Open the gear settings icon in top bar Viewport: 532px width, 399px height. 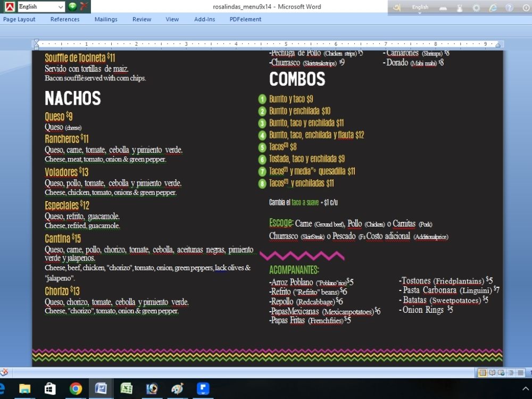(476, 8)
